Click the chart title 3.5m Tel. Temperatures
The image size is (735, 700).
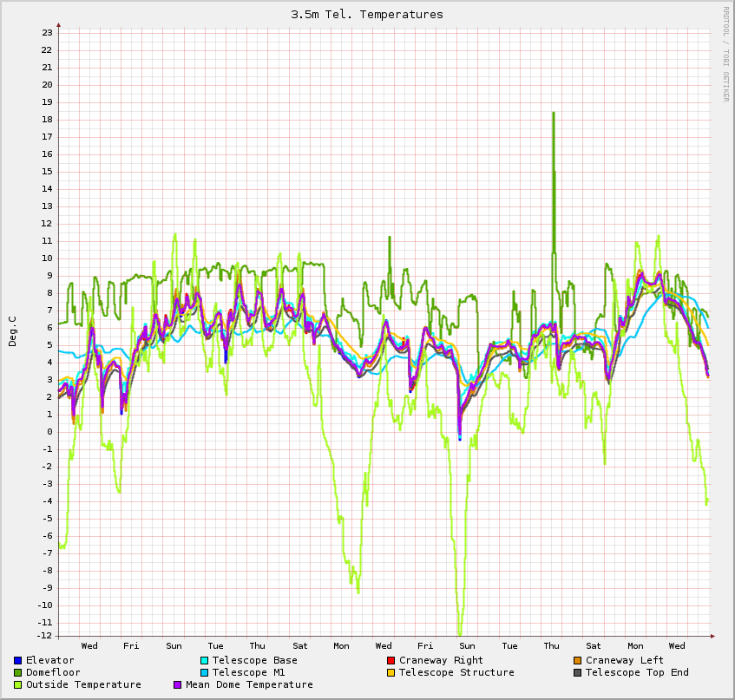(367, 14)
